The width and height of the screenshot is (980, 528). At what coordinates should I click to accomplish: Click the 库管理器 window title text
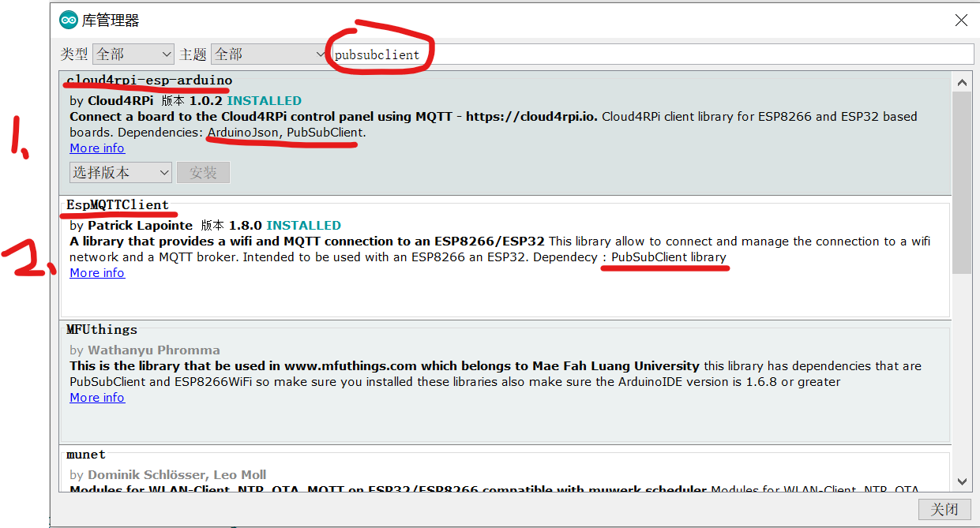point(111,21)
